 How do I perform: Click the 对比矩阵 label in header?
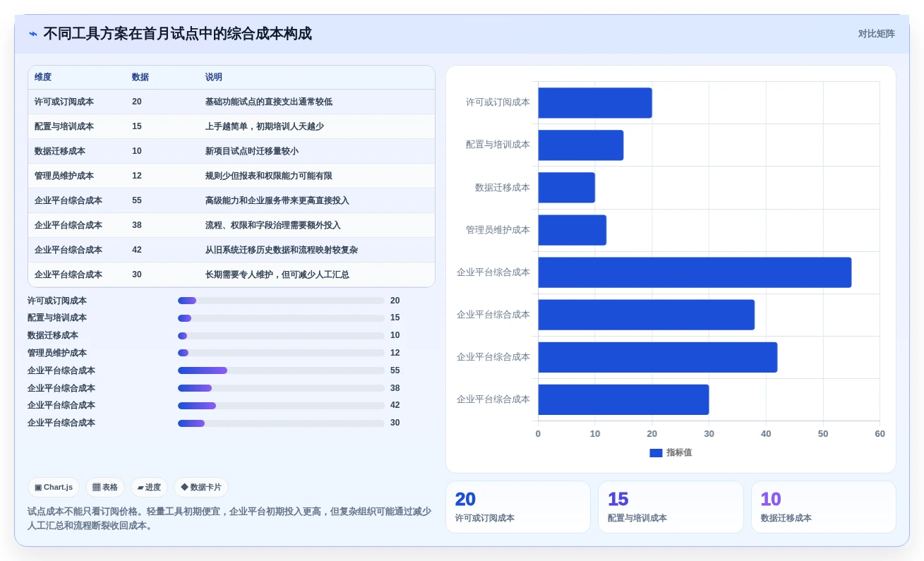pyautogui.click(x=876, y=34)
